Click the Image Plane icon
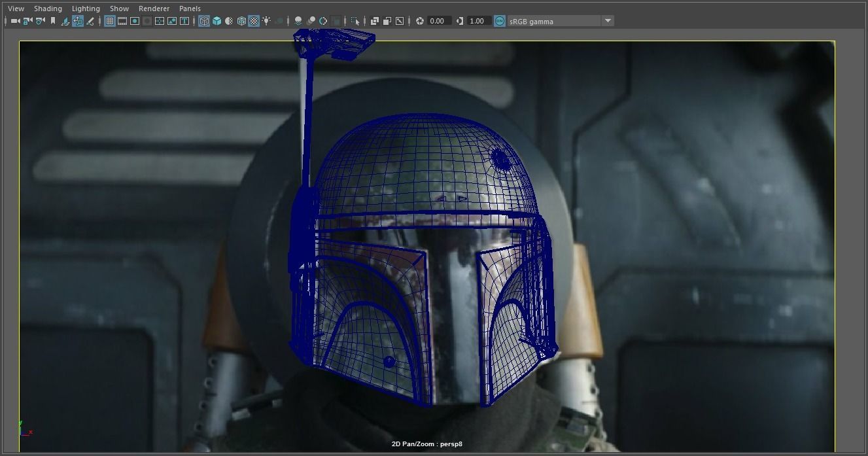The height and width of the screenshot is (456, 868). (65, 21)
